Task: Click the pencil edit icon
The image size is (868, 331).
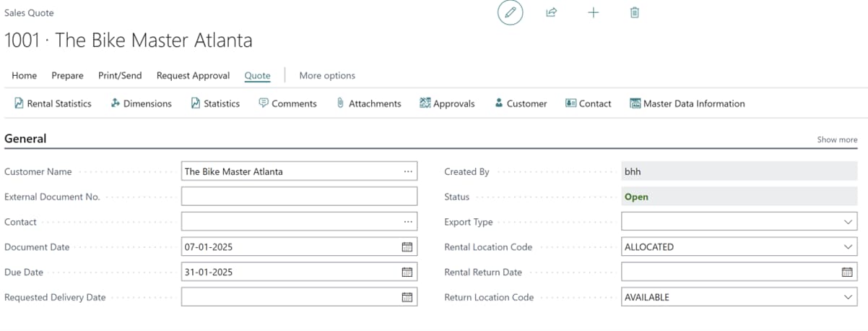Action: point(510,13)
